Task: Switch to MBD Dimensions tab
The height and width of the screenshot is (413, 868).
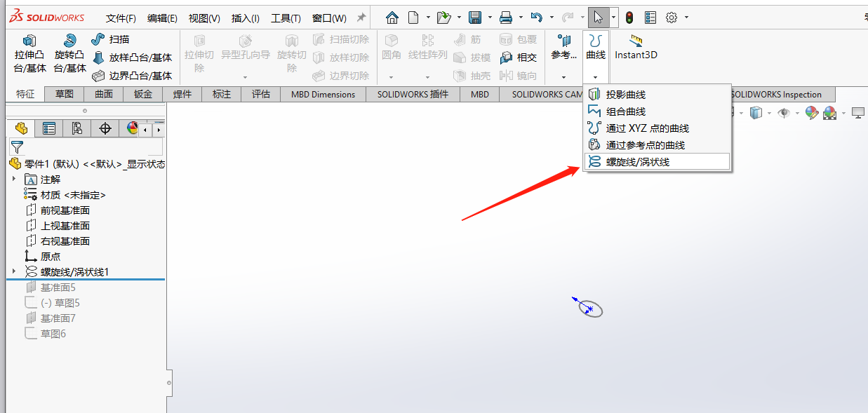Action: [323, 95]
